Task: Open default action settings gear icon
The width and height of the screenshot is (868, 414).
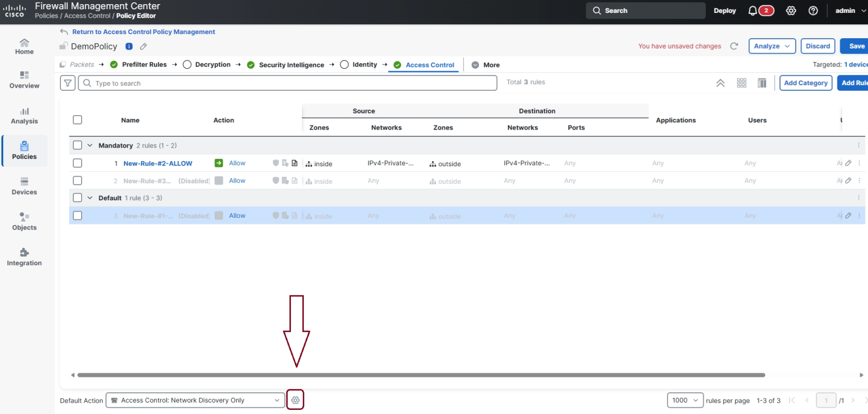Action: (x=296, y=400)
